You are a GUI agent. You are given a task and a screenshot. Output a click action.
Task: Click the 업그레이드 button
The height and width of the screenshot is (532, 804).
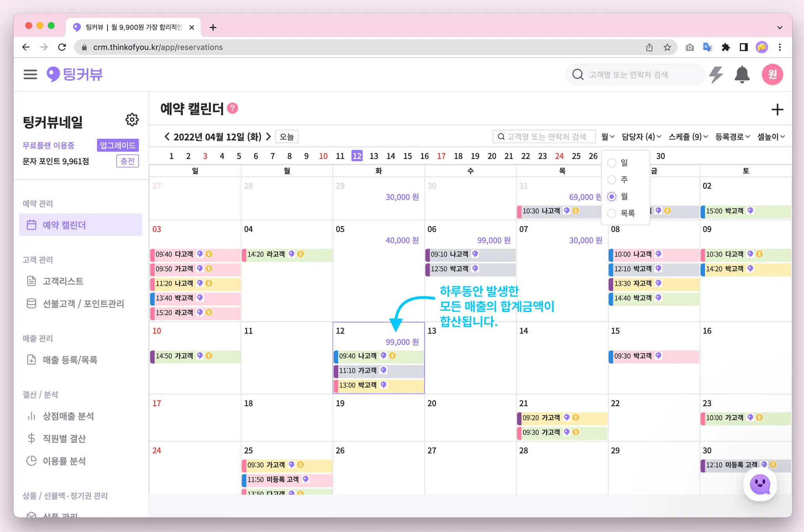(117, 145)
